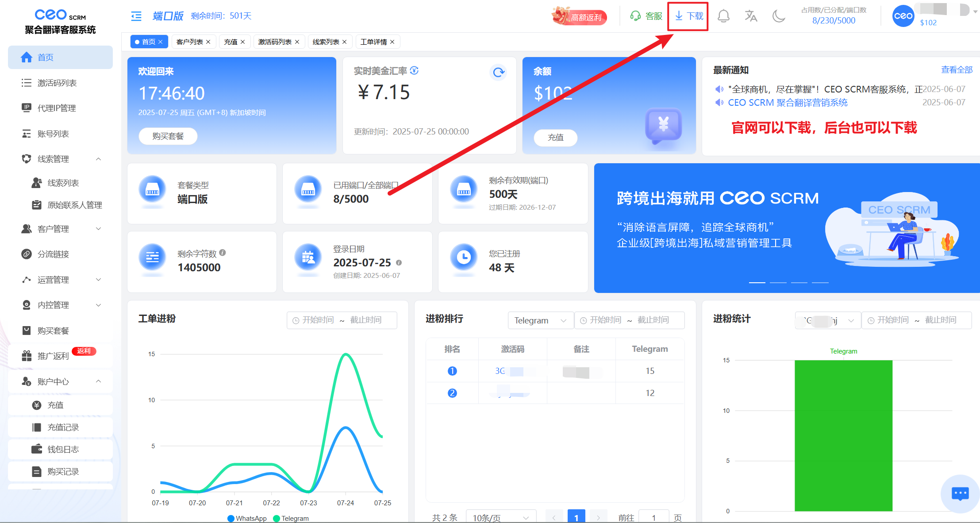980x523 pixels.
Task: Open the floating chat bubble
Action: tap(960, 493)
